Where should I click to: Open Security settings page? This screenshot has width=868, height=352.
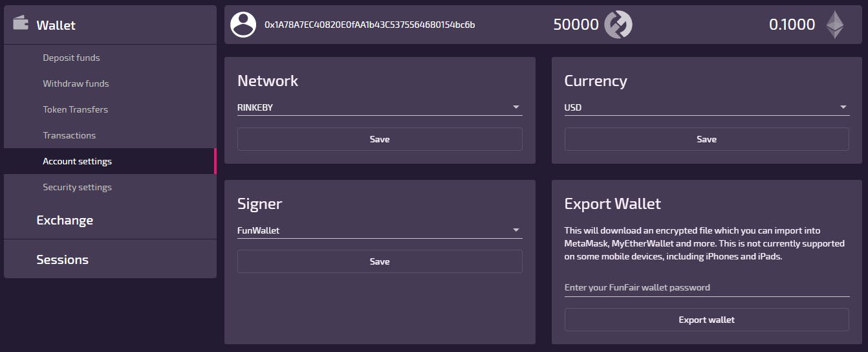tap(77, 187)
